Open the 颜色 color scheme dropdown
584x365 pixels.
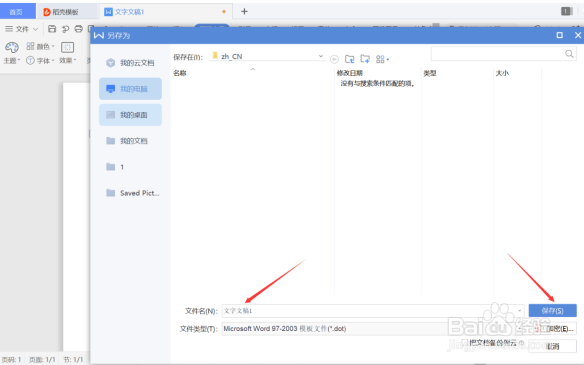click(40, 46)
